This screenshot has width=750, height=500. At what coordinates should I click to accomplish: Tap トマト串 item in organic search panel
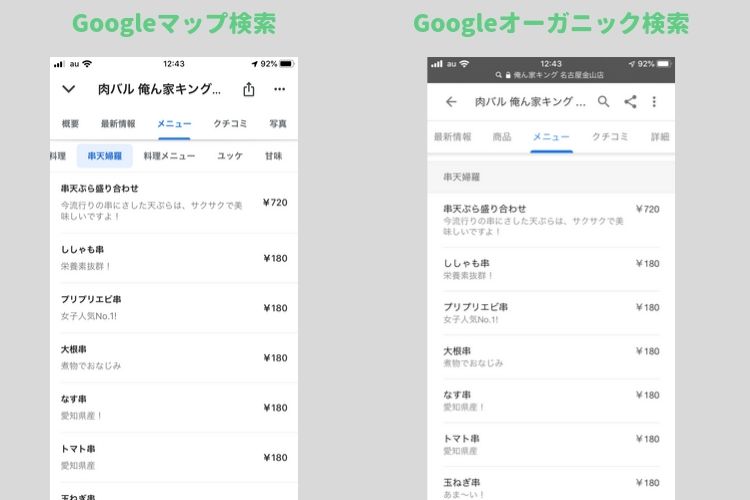(x=551, y=445)
